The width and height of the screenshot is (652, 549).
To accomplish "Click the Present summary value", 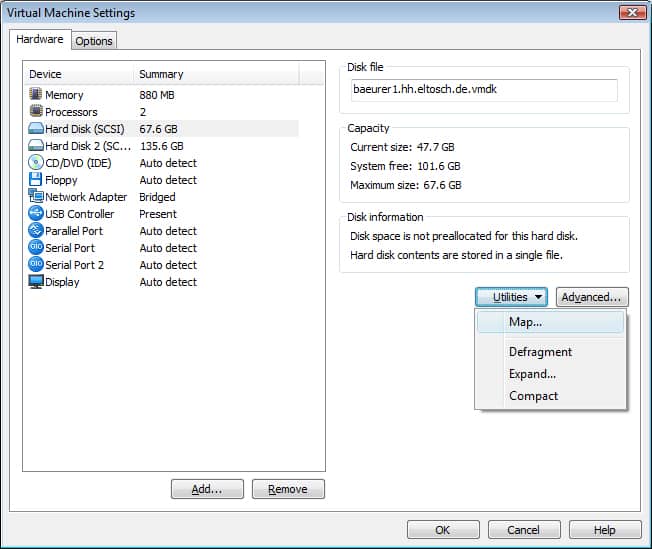I will (x=158, y=214).
